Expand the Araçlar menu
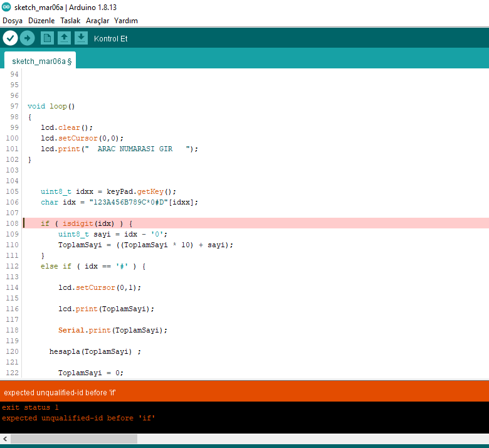The height and width of the screenshot is (448, 489). (97, 21)
